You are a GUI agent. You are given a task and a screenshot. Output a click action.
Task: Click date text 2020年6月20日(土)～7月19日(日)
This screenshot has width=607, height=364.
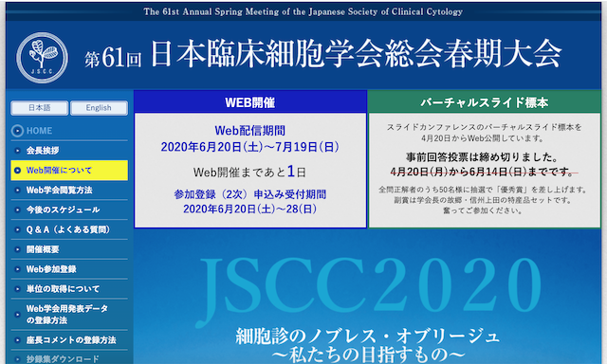tap(250, 147)
